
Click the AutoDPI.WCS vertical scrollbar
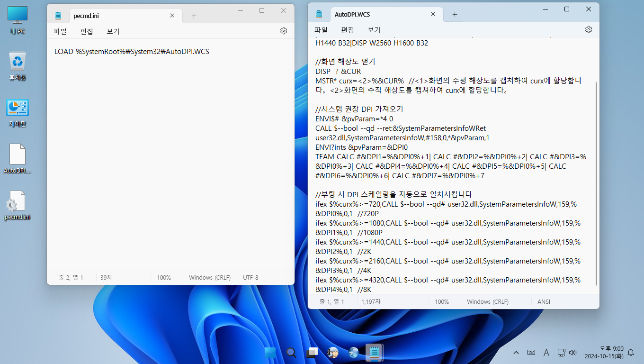point(596,184)
